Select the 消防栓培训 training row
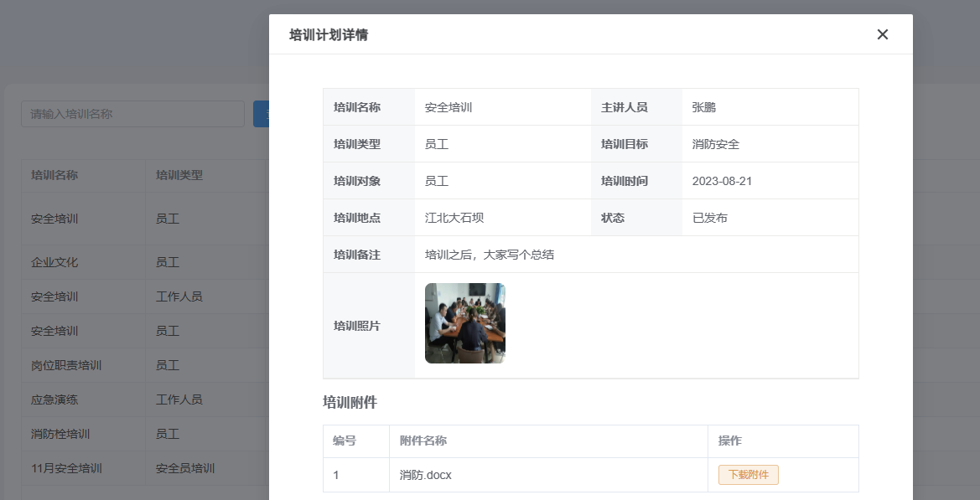Viewport: 980px width, 500px height. (x=146, y=434)
